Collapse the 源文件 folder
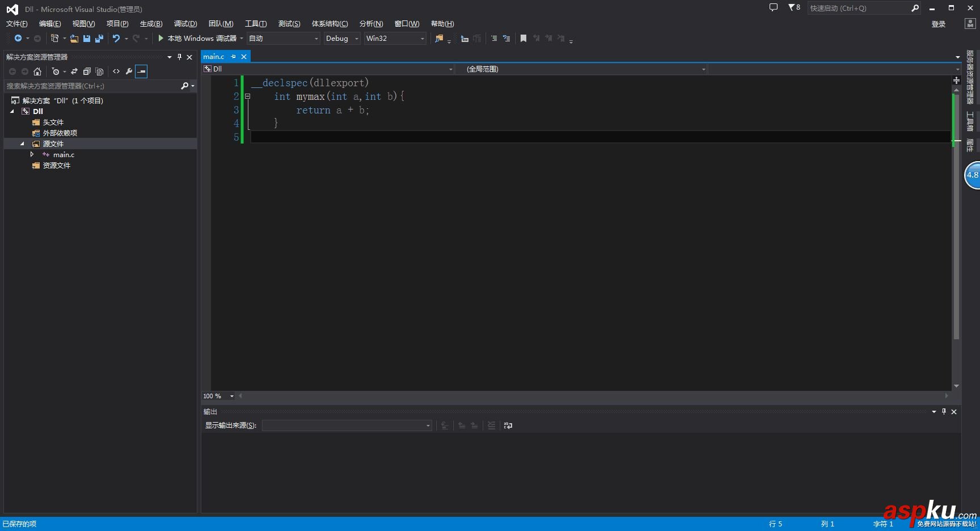This screenshot has height=531, width=980. [x=22, y=144]
